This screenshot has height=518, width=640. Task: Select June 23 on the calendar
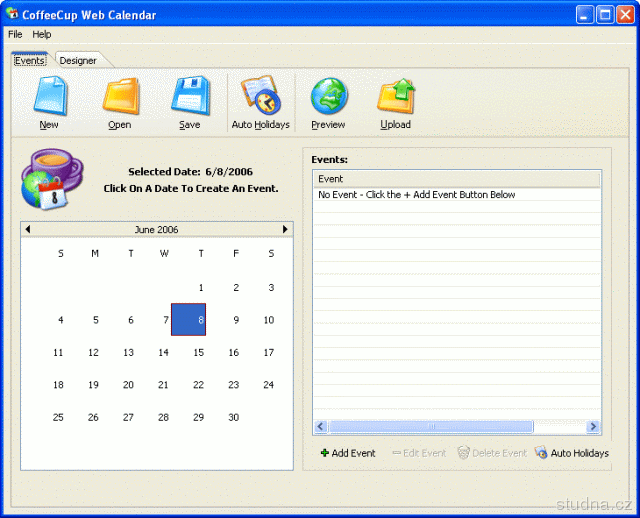point(234,385)
